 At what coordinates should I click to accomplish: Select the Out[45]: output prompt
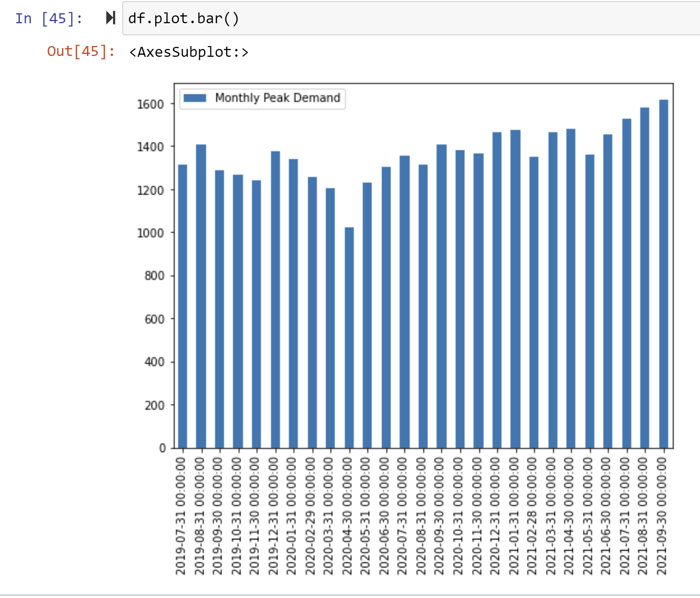pos(81,51)
